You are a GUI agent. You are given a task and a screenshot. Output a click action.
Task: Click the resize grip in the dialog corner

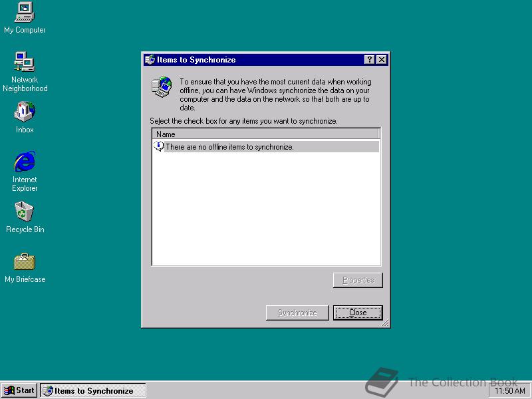[385, 323]
